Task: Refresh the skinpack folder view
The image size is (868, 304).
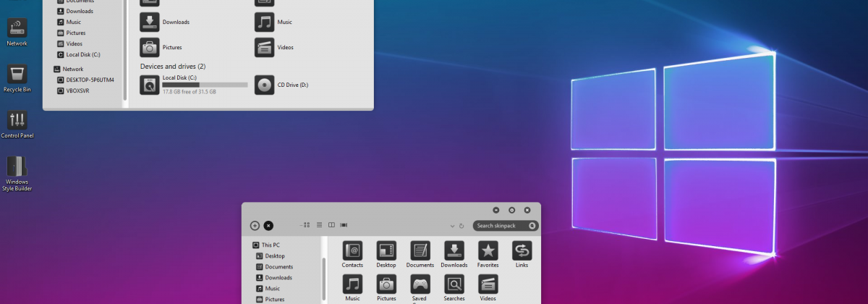Action: [461, 226]
